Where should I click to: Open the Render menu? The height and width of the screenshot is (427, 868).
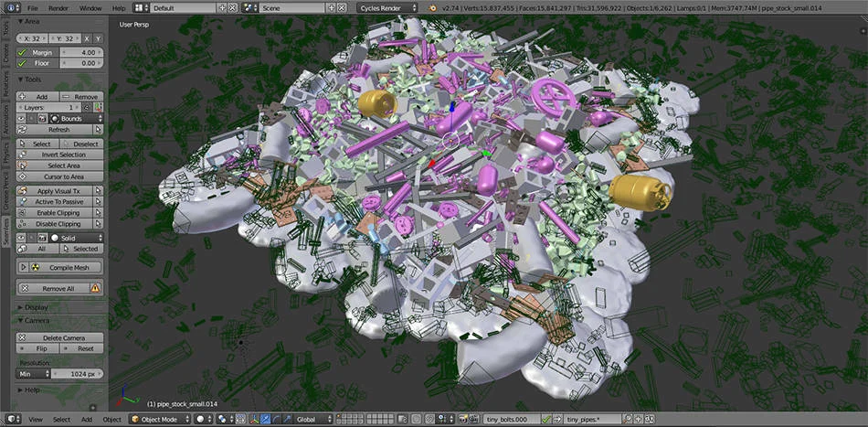pyautogui.click(x=58, y=7)
